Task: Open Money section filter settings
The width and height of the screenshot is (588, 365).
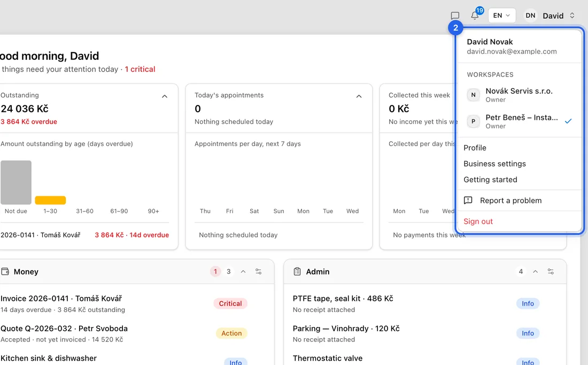Action: pyautogui.click(x=258, y=271)
